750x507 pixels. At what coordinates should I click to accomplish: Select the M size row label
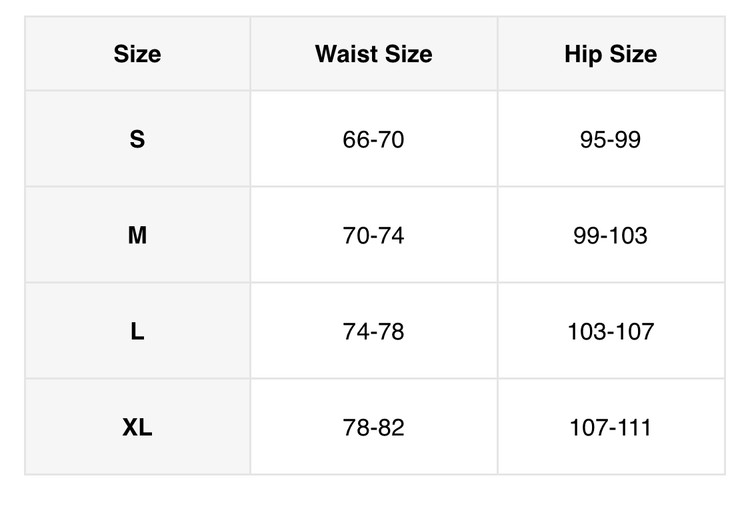(x=137, y=236)
